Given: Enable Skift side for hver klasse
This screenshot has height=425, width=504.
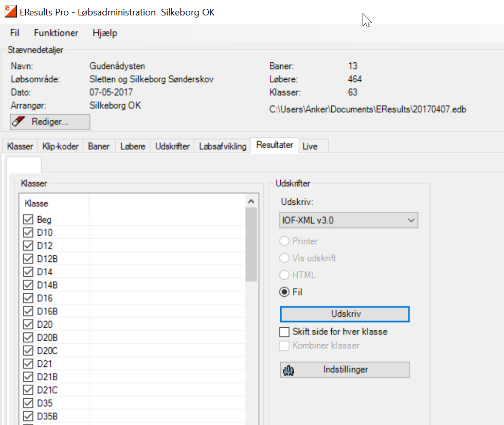Looking at the screenshot, I should pos(284,332).
